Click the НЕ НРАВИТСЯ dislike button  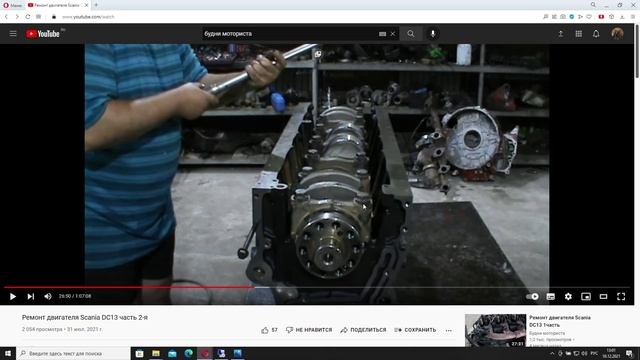(x=309, y=330)
